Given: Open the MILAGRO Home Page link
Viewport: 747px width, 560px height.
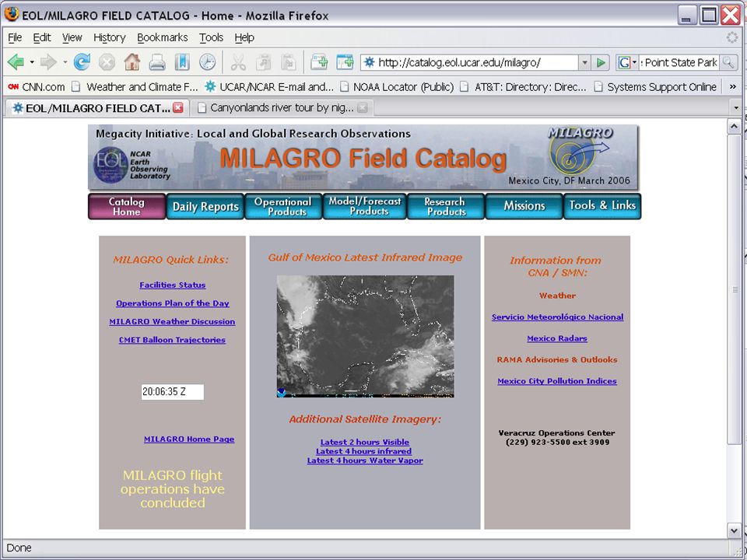Looking at the screenshot, I should 189,439.
